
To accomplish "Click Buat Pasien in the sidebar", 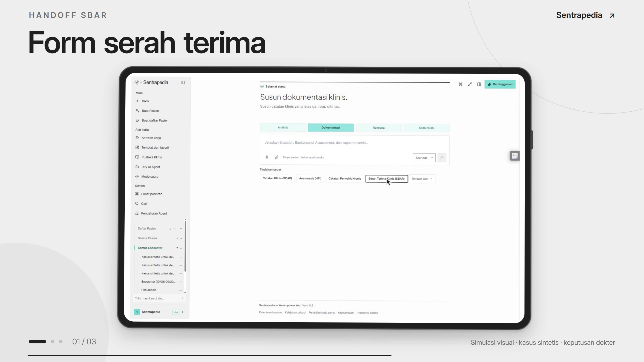I will 147,111.
